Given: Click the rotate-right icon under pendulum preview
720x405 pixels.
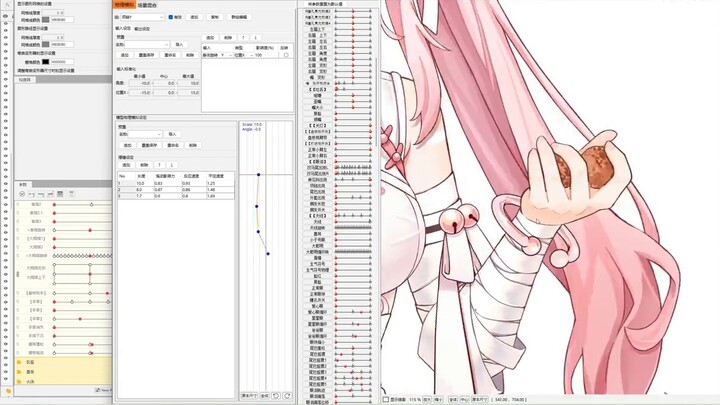Looking at the screenshot, I should pos(287,395).
